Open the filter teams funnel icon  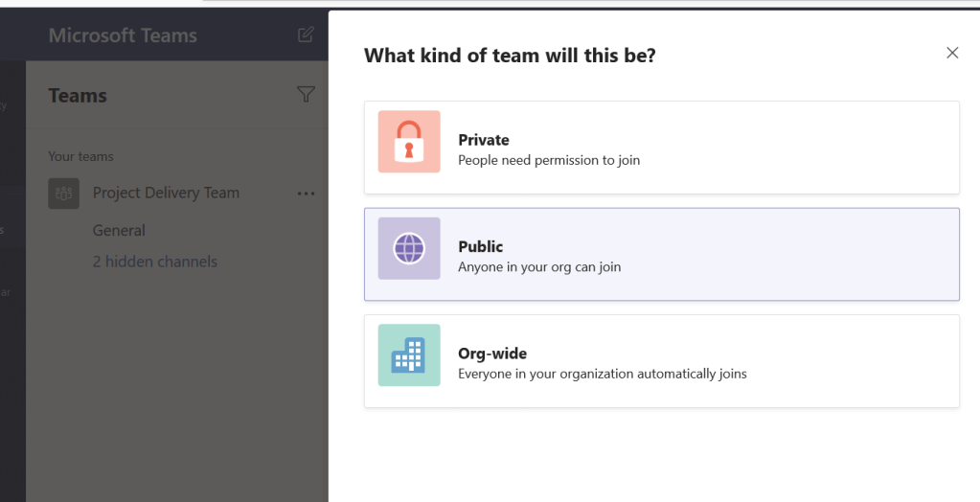(x=306, y=94)
